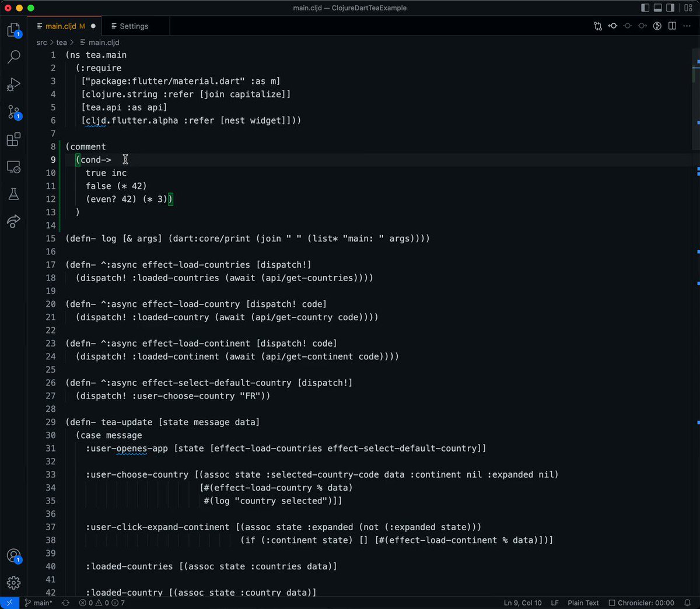Click ":user-click-expand-continent" keyword
The image size is (700, 609).
(x=157, y=527)
